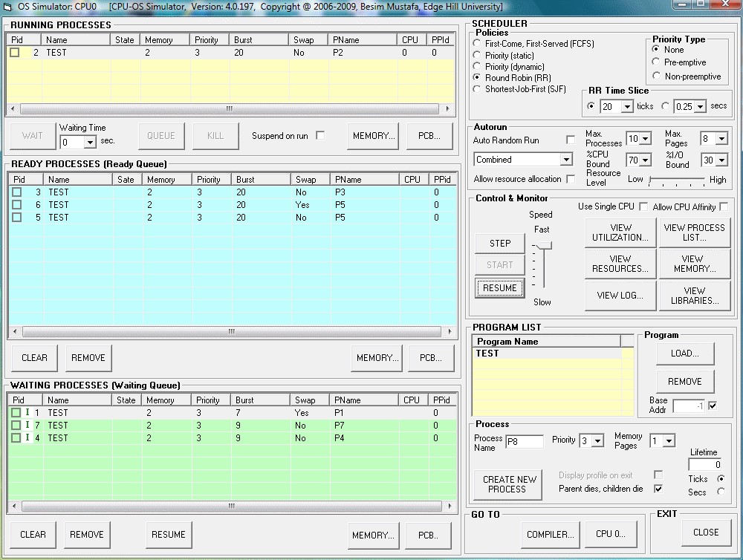Tick checkbox of ready process Pid 3

(x=17, y=192)
